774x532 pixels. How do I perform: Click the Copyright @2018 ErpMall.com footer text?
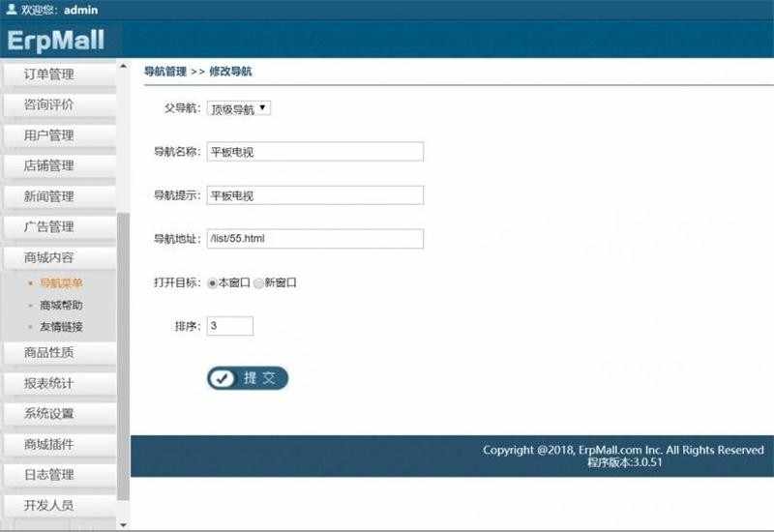pos(623,450)
